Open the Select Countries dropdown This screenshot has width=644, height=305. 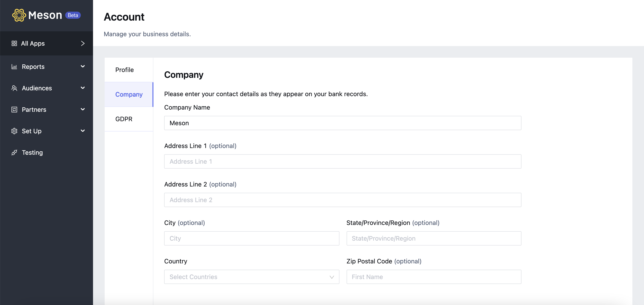[x=252, y=277]
